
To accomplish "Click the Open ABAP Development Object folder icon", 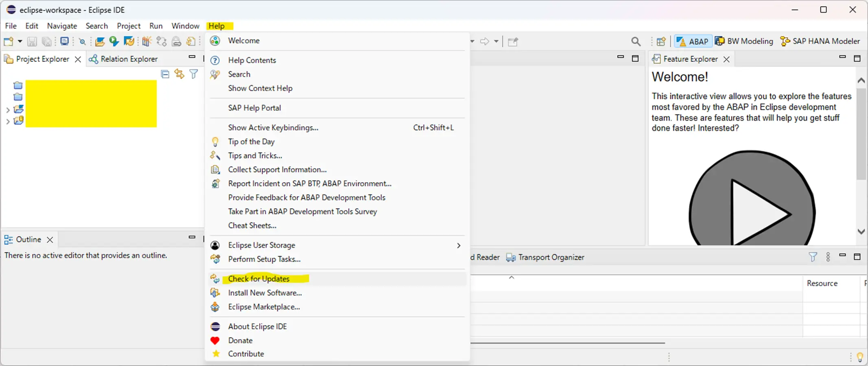I will 100,41.
